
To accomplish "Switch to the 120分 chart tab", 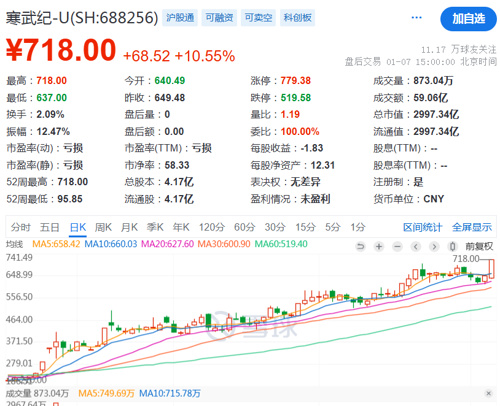I will [212, 227].
